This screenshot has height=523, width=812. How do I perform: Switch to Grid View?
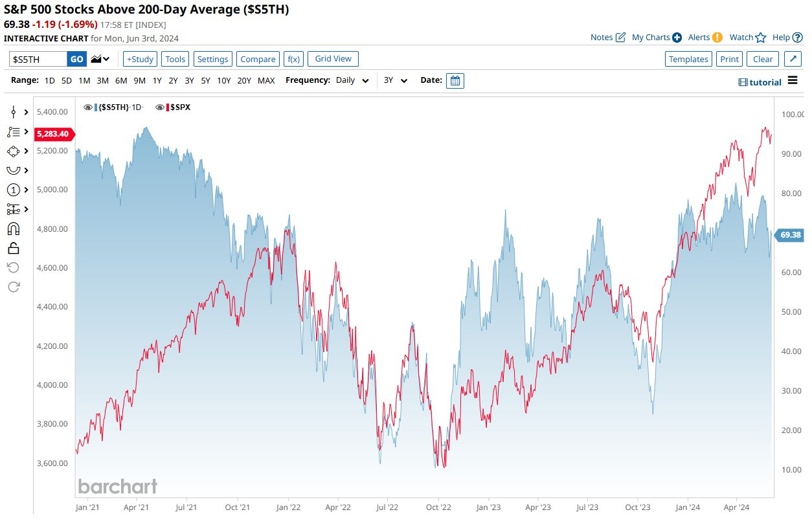coord(333,59)
